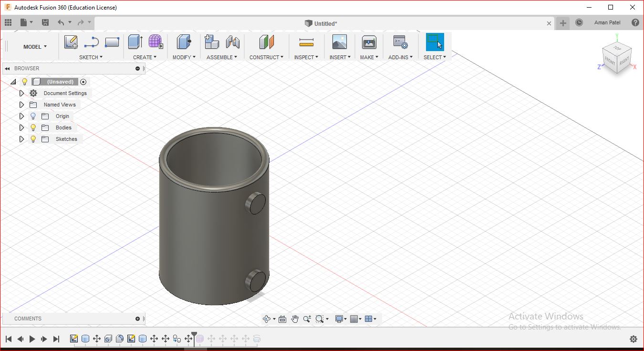
Task: Click the Orbit navigation icon
Action: pos(267,319)
